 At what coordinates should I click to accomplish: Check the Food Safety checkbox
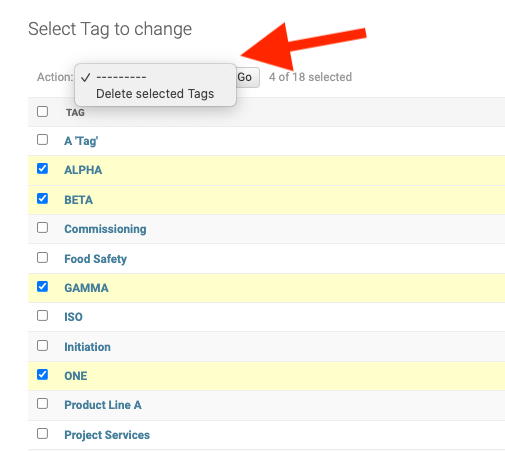(x=42, y=258)
